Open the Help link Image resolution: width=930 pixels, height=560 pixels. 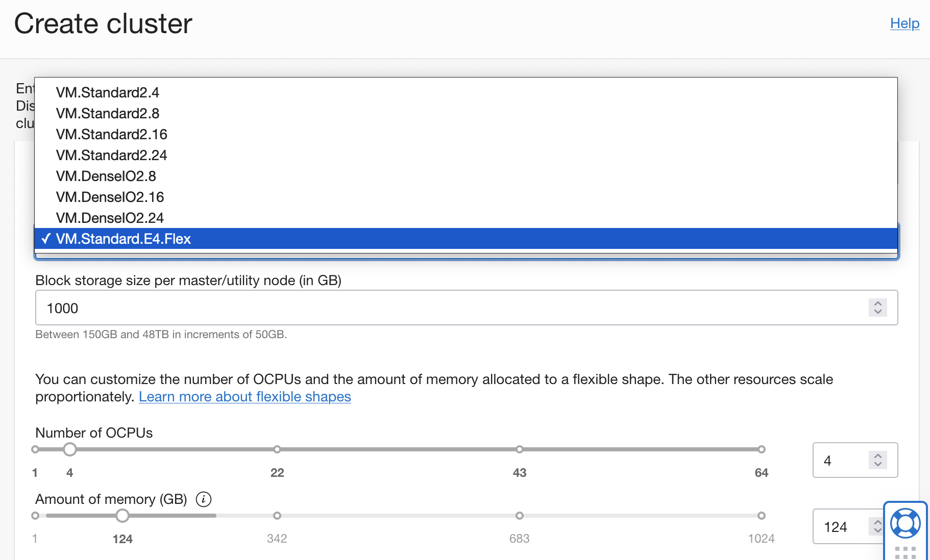pyautogui.click(x=904, y=23)
